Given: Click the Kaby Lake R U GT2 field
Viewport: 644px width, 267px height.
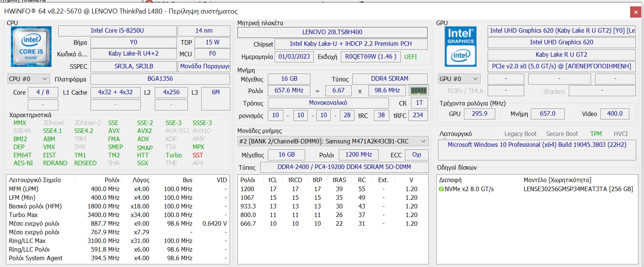Looking at the screenshot, I should pos(561,55).
